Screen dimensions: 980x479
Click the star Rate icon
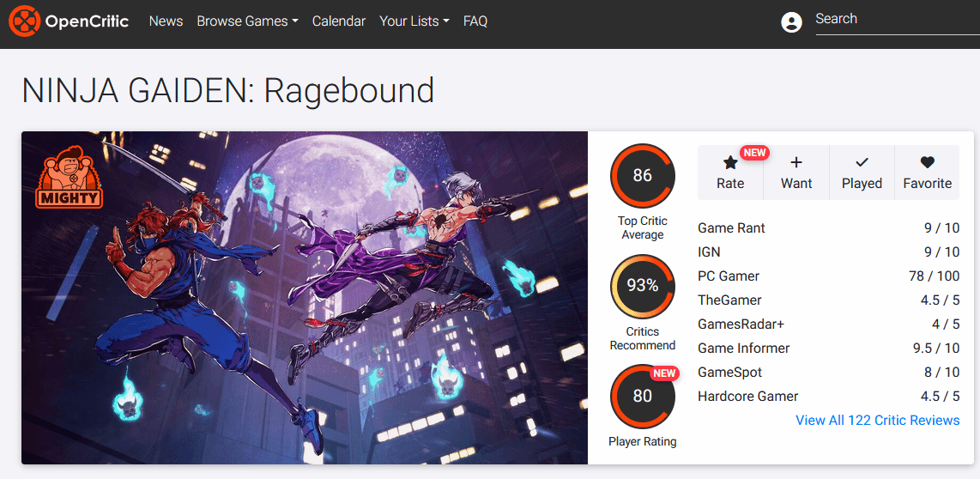(x=730, y=162)
